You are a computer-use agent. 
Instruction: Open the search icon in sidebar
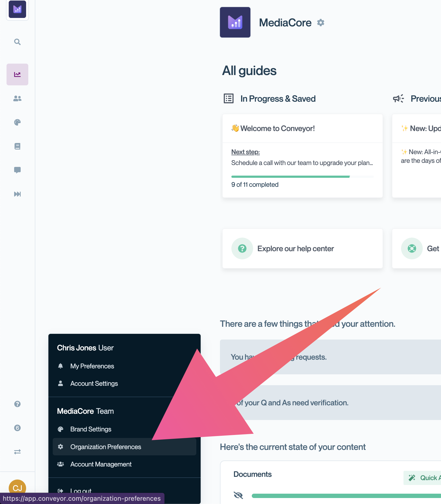(x=17, y=42)
